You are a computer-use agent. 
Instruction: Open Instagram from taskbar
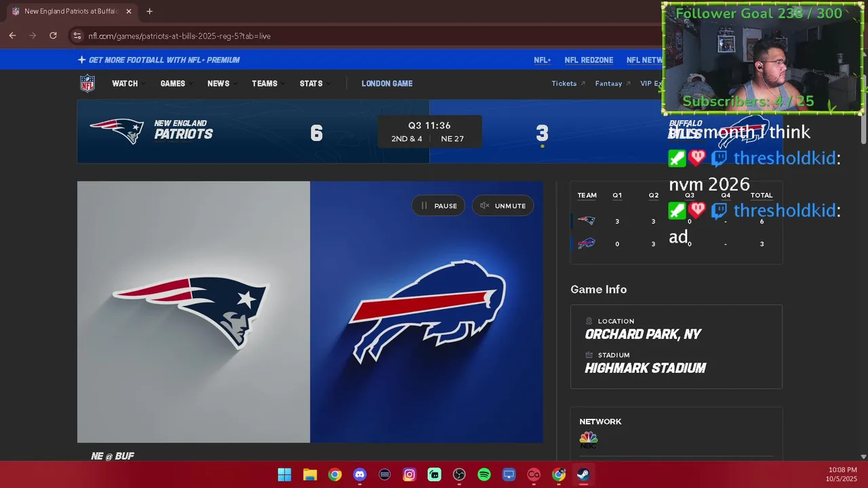[410, 474]
